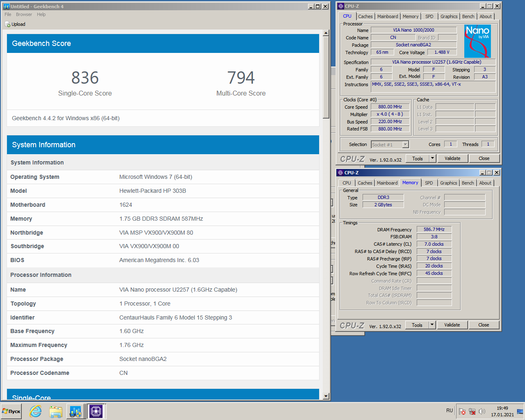Click the volume speaker tray icon

[x=482, y=411]
